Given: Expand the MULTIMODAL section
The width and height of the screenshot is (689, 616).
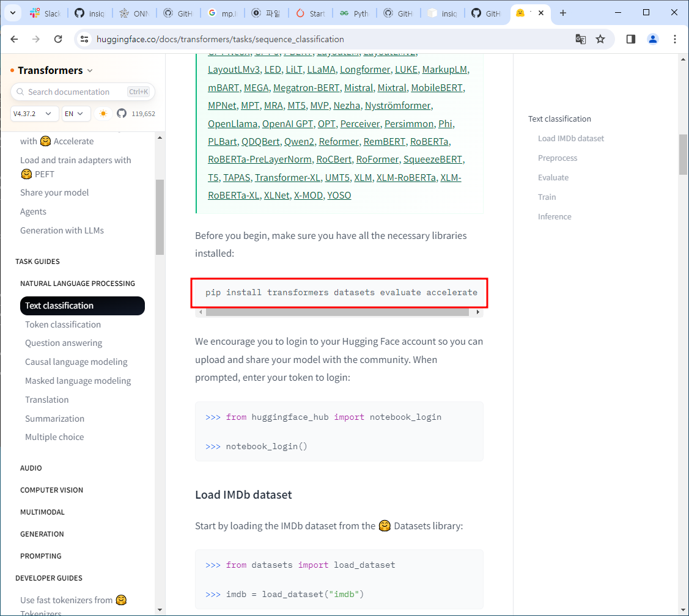Looking at the screenshot, I should point(42,512).
